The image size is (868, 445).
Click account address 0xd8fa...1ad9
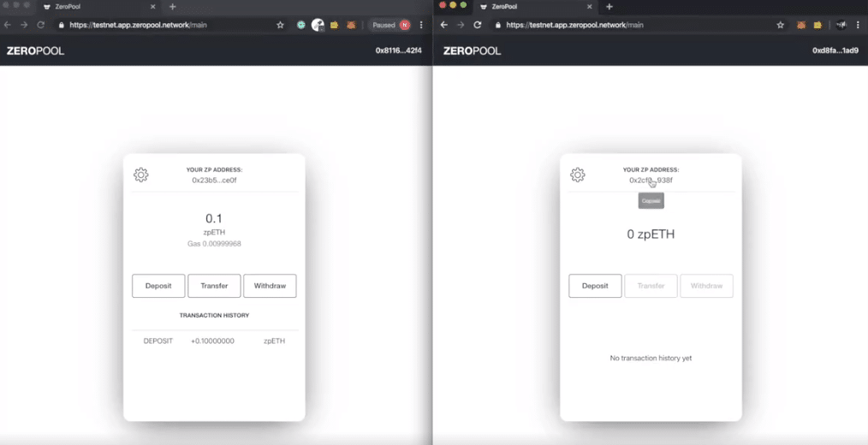click(x=835, y=50)
